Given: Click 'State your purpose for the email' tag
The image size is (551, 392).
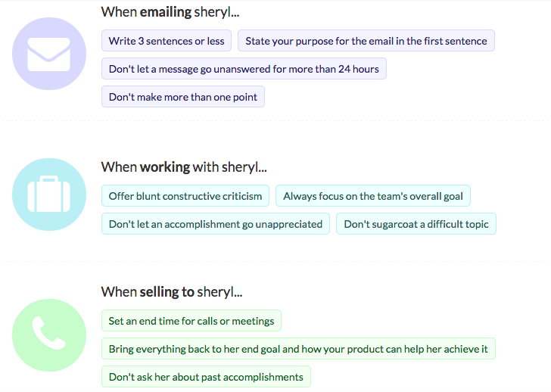Looking at the screenshot, I should (366, 41).
